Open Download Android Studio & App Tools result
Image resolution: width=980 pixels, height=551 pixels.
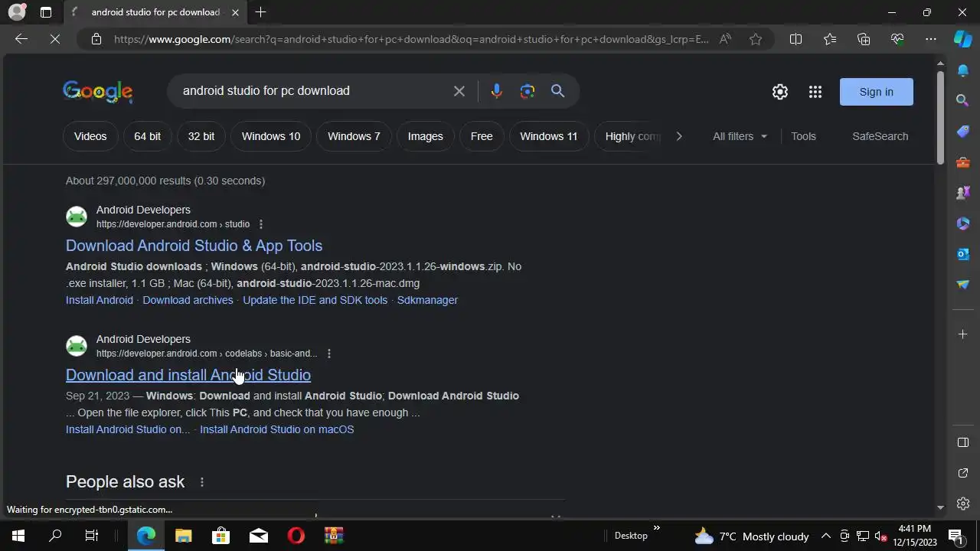(194, 246)
